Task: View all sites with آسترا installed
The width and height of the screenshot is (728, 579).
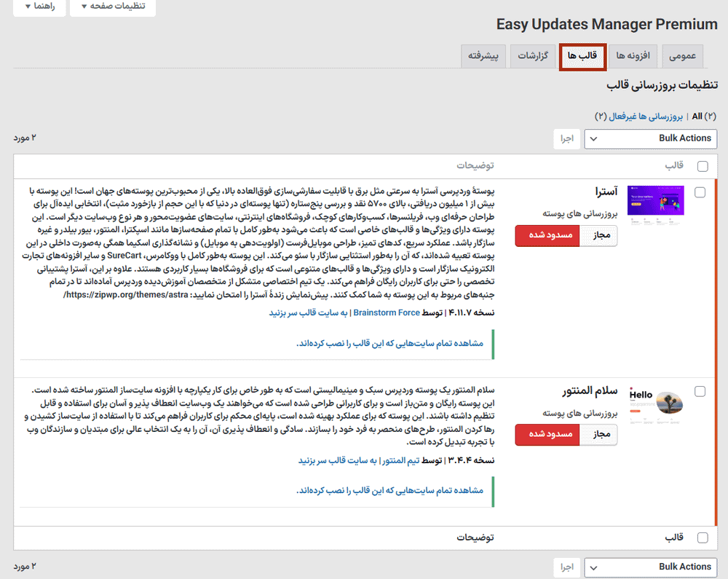Action: [x=390, y=344]
